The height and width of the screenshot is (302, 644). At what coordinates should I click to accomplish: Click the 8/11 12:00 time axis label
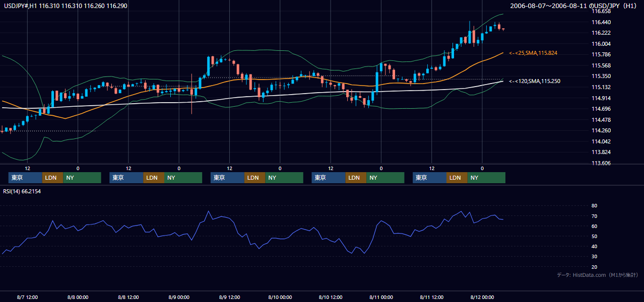pyautogui.click(x=431, y=297)
